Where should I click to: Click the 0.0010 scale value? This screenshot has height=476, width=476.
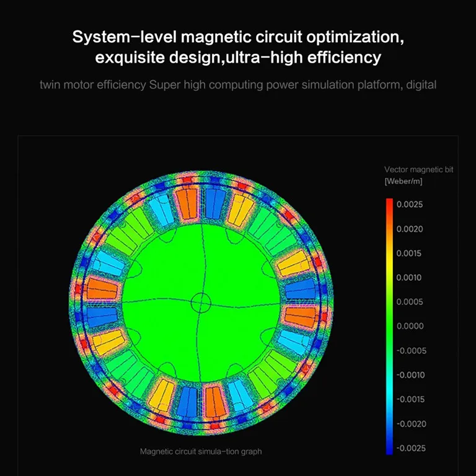pyautogui.click(x=410, y=278)
